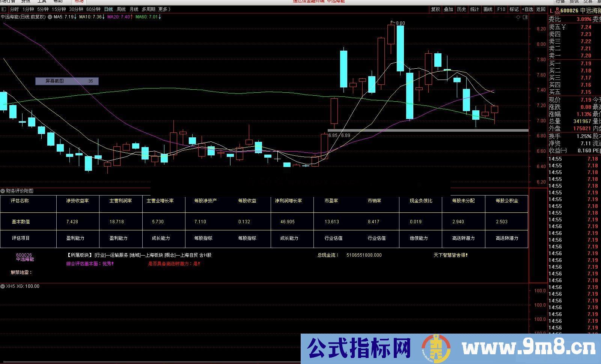Click the 8.80 high price label

(x=401, y=23)
